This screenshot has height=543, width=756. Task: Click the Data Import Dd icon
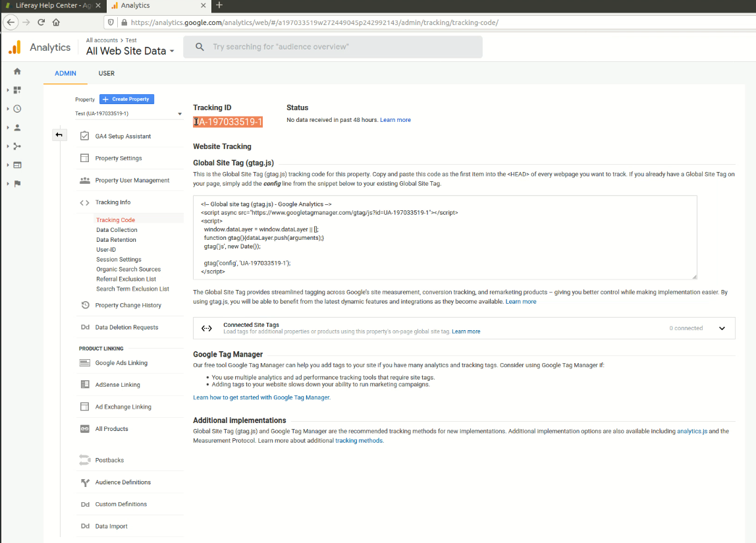tap(86, 526)
